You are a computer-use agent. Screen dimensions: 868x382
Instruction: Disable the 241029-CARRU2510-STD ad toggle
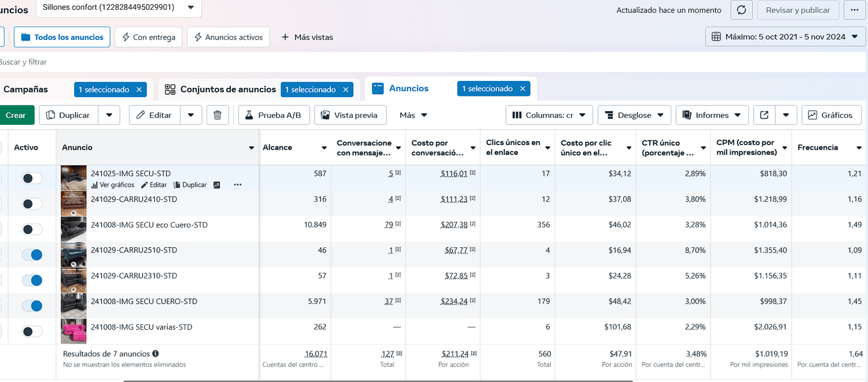coord(32,255)
